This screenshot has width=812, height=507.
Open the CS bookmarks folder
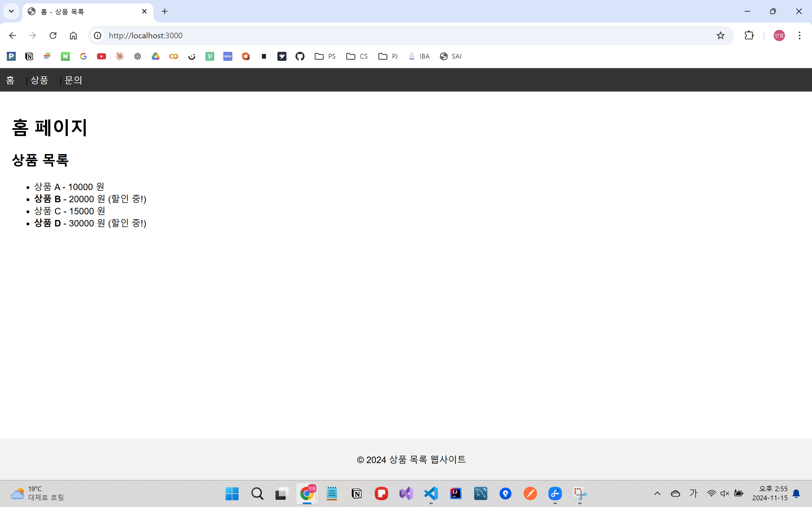pyautogui.click(x=357, y=56)
